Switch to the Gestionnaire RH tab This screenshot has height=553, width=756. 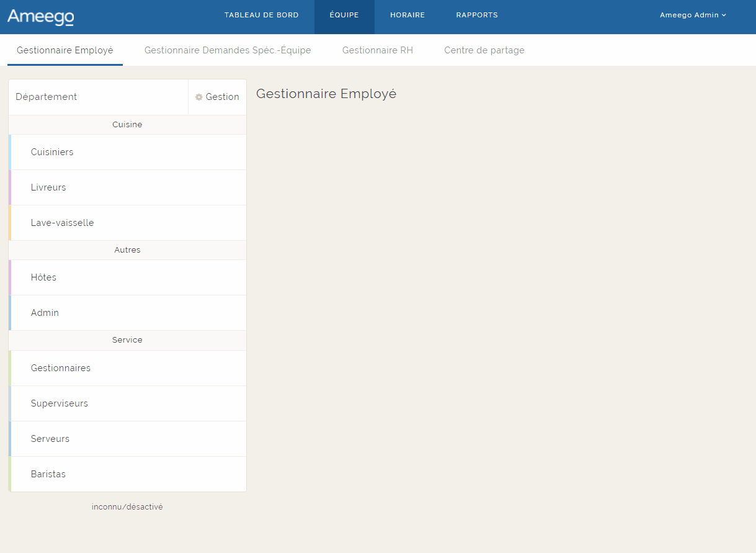coord(377,50)
